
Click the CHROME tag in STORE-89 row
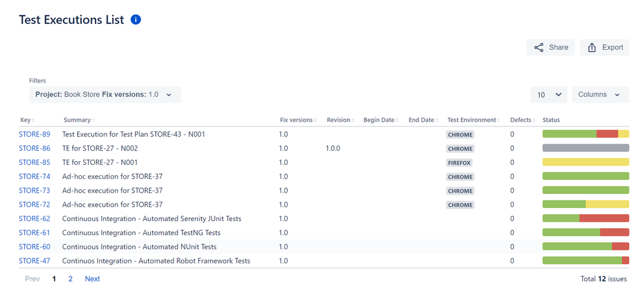(x=460, y=135)
